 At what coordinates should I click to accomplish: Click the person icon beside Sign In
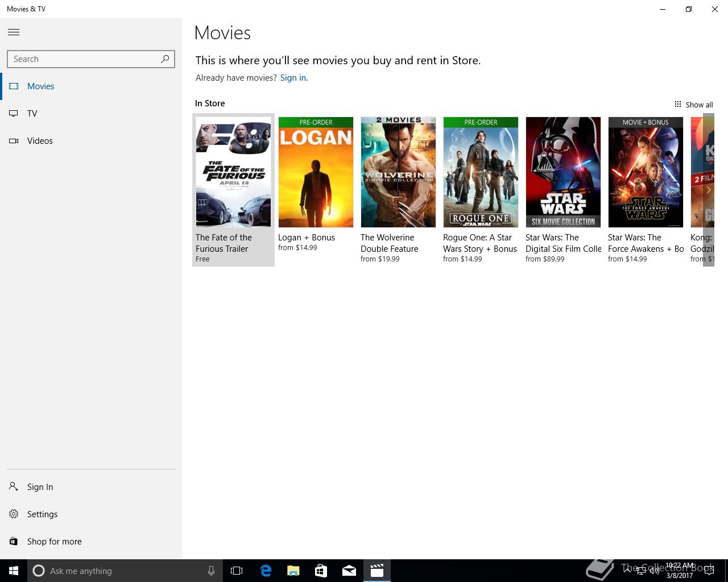click(14, 487)
